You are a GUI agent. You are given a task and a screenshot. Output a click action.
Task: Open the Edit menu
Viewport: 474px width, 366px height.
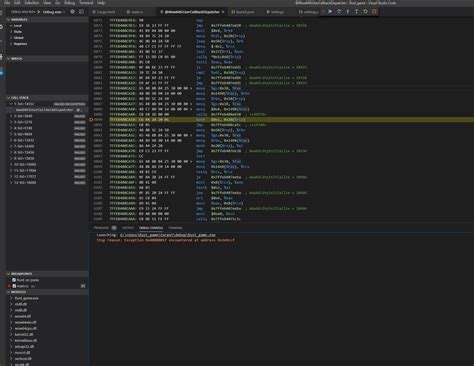17,3
